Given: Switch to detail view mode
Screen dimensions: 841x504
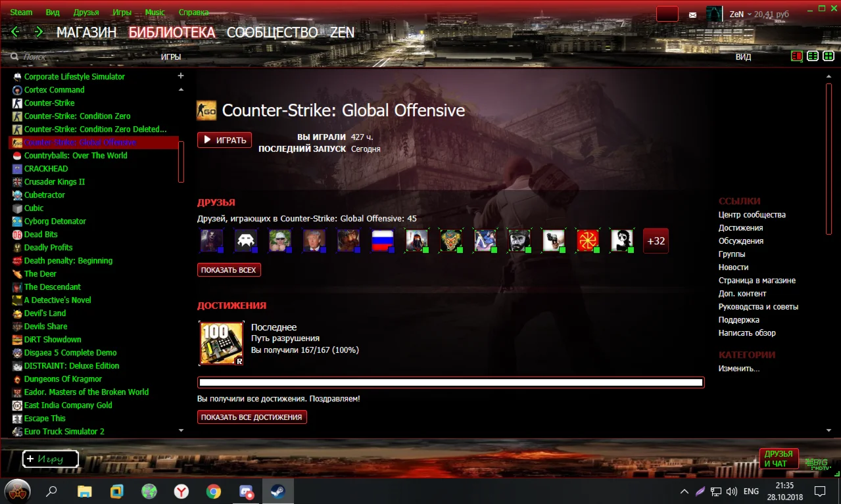Looking at the screenshot, I should pos(797,57).
